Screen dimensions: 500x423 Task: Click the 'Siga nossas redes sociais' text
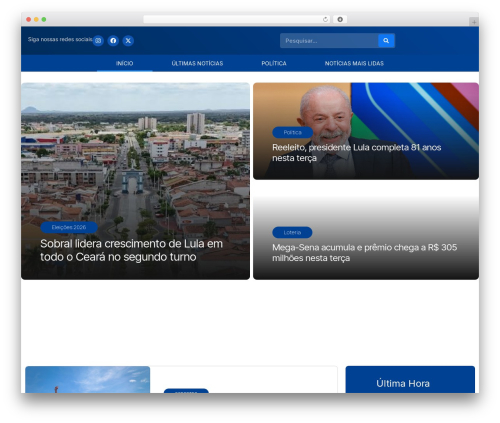click(60, 39)
